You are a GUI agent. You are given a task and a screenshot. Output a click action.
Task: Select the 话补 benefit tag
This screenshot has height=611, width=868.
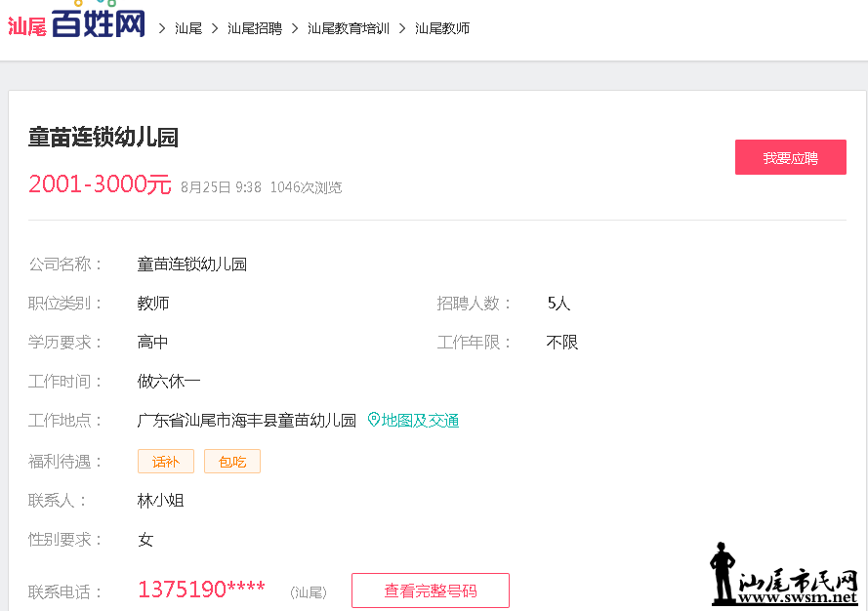click(x=165, y=461)
